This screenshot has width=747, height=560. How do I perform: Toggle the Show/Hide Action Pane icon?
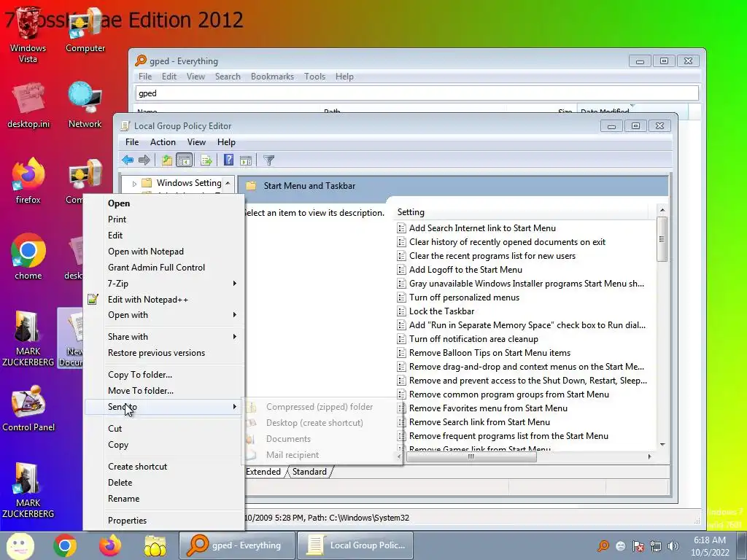pos(246,160)
